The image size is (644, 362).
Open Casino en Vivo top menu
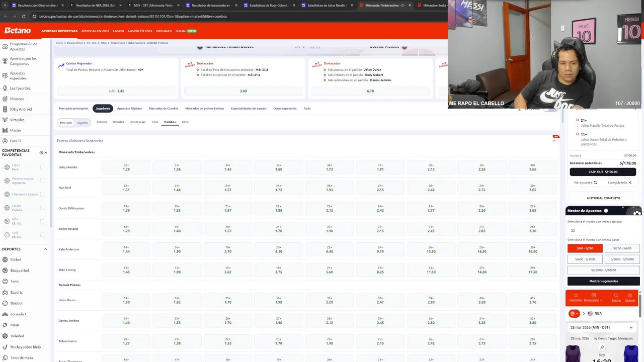point(140,31)
